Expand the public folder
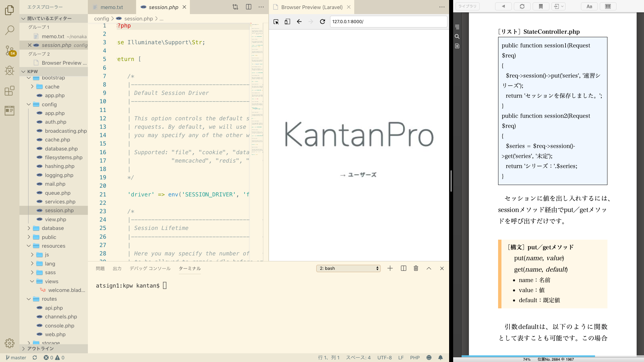This screenshot has width=644, height=362. click(x=49, y=237)
